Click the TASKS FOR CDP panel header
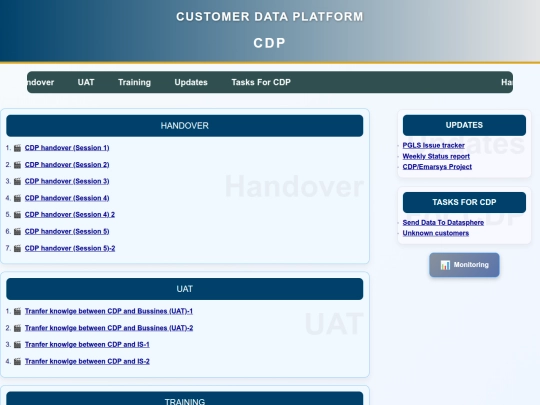The width and height of the screenshot is (540, 405). click(464, 202)
